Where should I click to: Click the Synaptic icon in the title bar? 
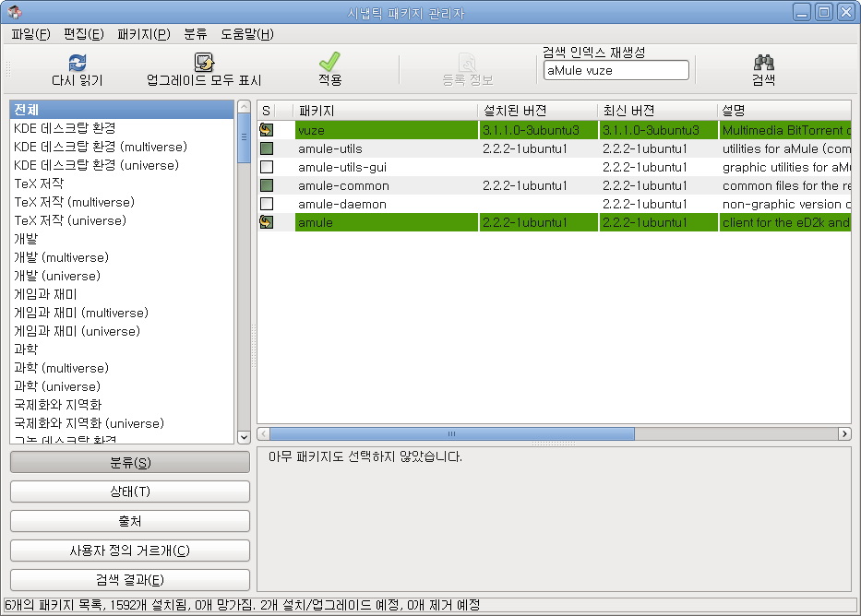pos(15,12)
